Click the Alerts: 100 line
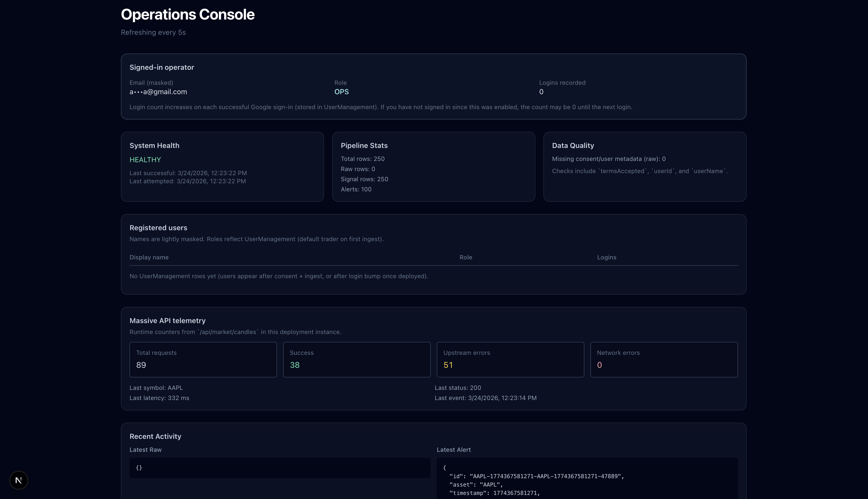 point(356,190)
